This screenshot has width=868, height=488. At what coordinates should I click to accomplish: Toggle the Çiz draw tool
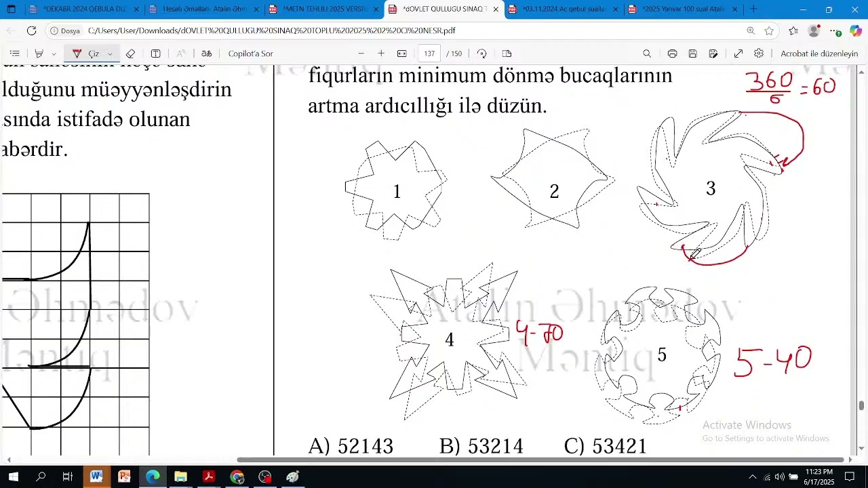point(86,54)
